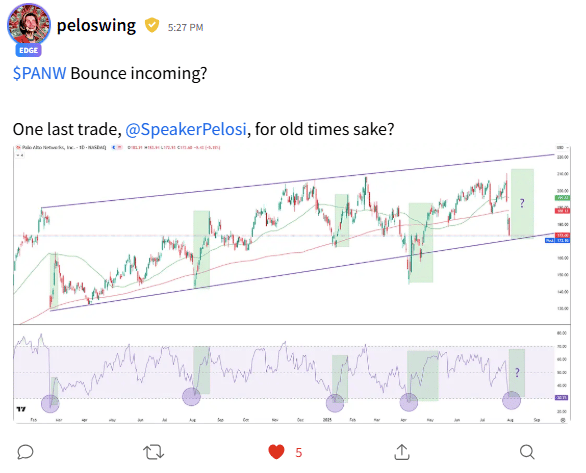Open the reply comment bubble icon
Viewport: 586px width, 473px height.
click(25, 452)
